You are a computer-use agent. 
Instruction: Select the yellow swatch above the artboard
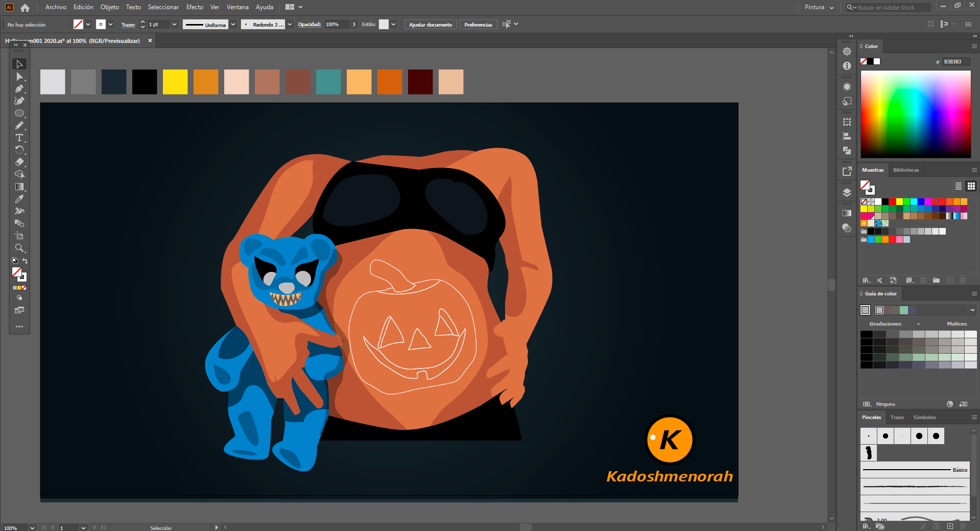pos(175,82)
